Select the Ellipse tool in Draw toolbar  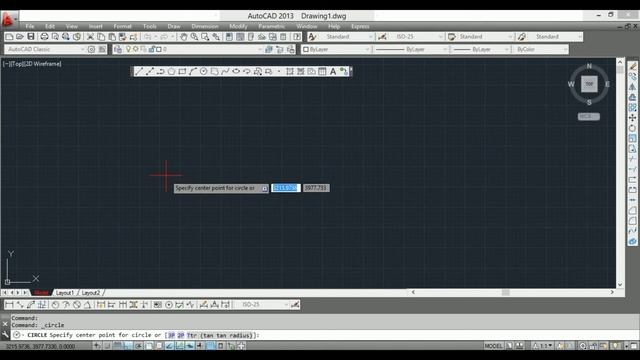click(236, 71)
